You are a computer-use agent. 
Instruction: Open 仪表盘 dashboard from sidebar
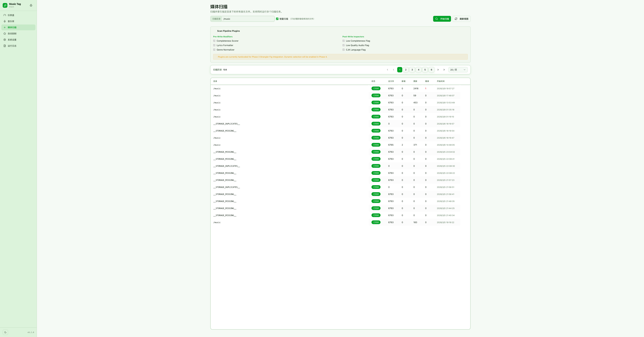(11, 15)
